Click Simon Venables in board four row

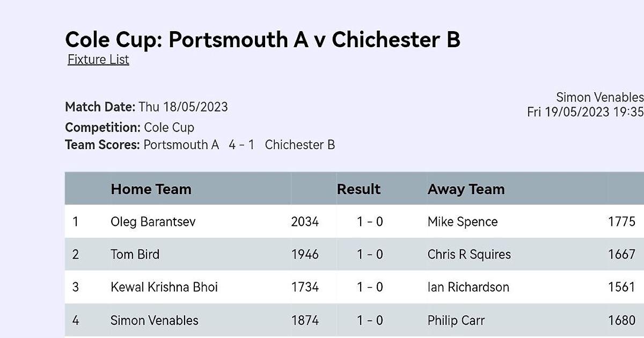[155, 320]
